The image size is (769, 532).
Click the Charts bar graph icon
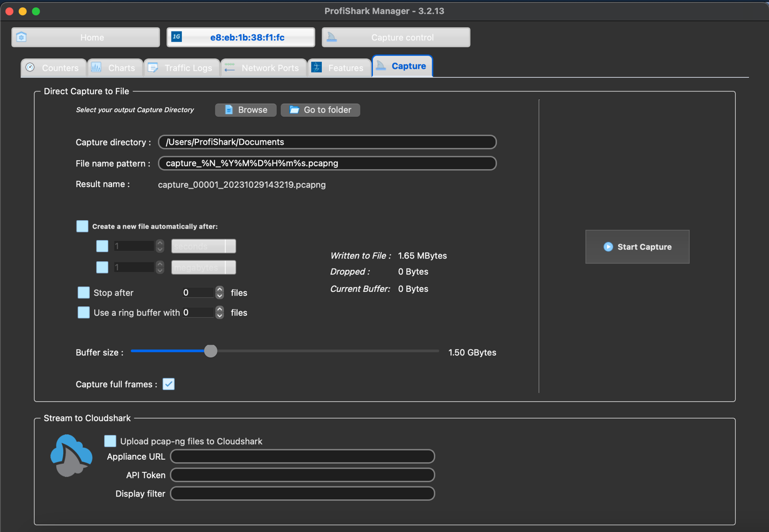tap(97, 67)
